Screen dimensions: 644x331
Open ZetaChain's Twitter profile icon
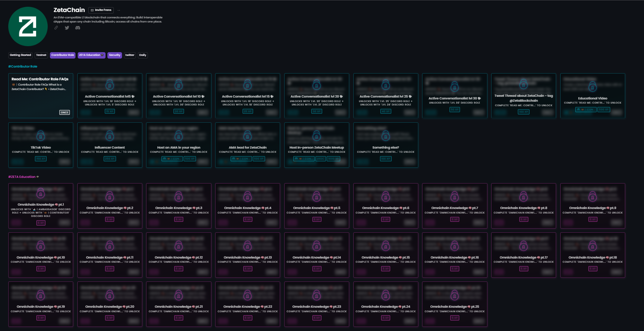point(67,28)
